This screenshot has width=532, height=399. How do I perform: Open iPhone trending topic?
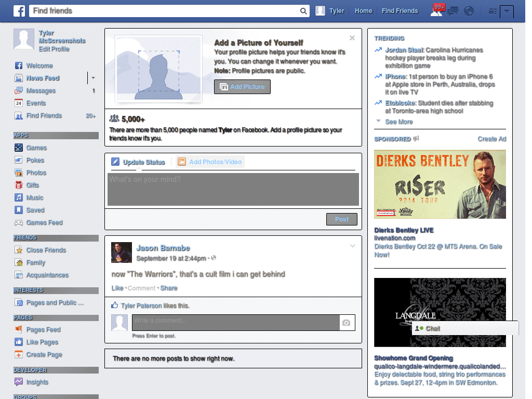point(395,77)
